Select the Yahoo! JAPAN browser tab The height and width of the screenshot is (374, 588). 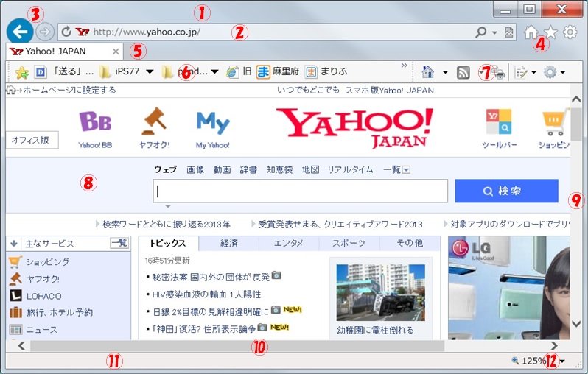point(65,52)
